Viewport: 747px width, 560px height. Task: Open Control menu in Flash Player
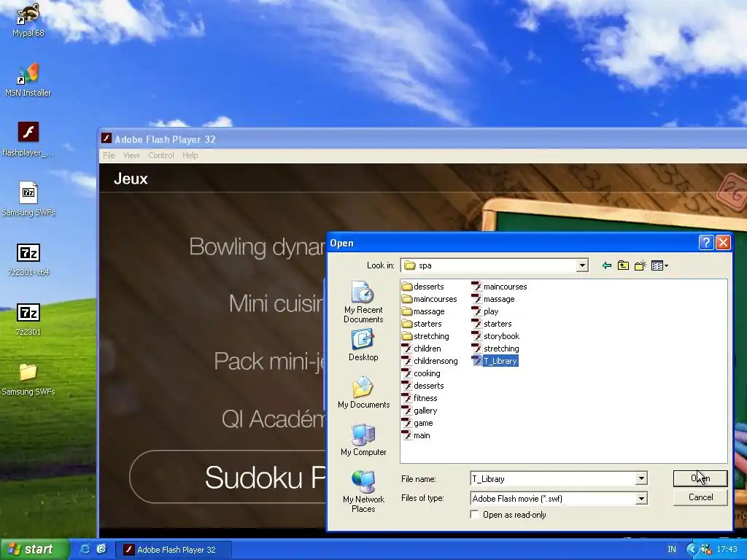click(x=161, y=155)
